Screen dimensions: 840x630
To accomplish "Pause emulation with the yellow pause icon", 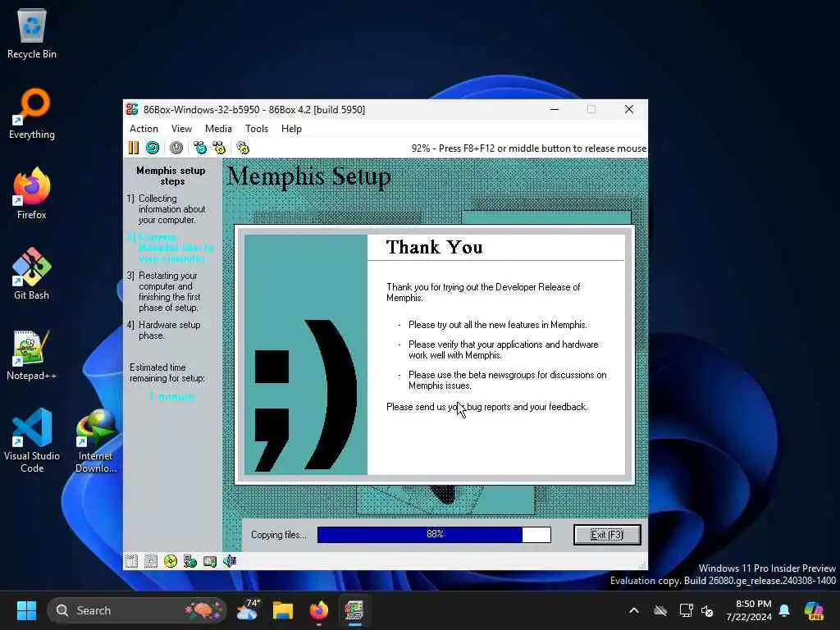I will coord(134,148).
